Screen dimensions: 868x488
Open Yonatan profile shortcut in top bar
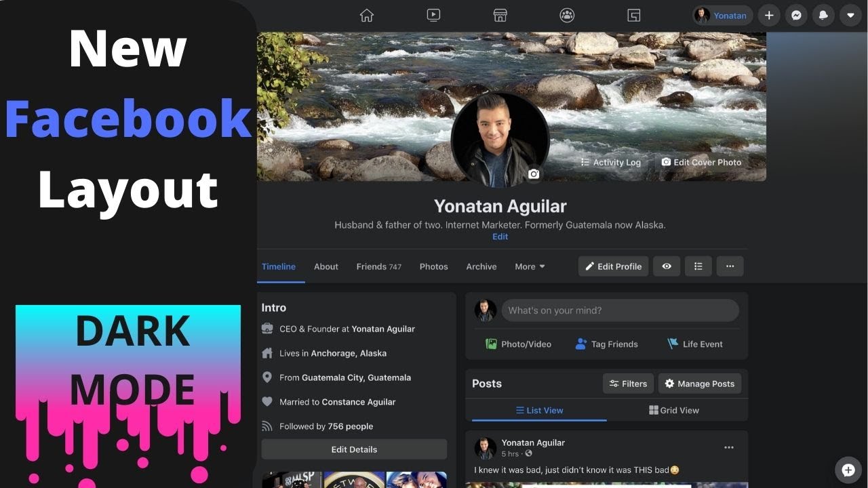tap(722, 16)
